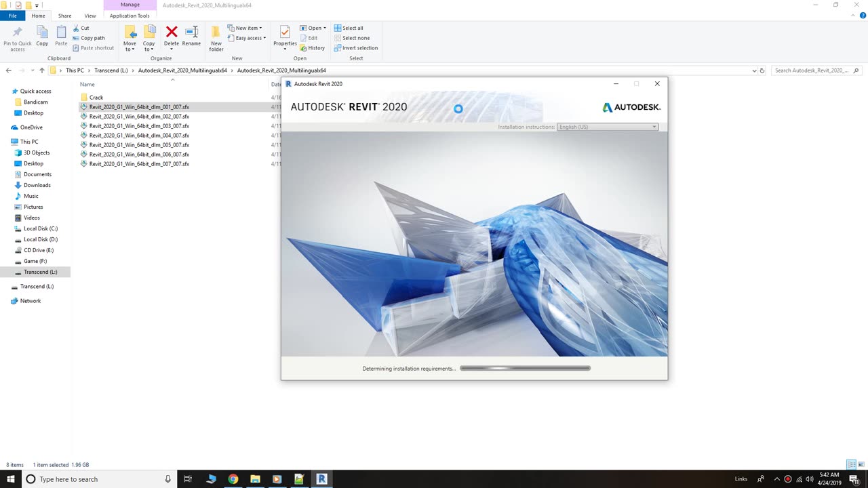Click Invert selection command
868x488 pixels.
(x=356, y=48)
